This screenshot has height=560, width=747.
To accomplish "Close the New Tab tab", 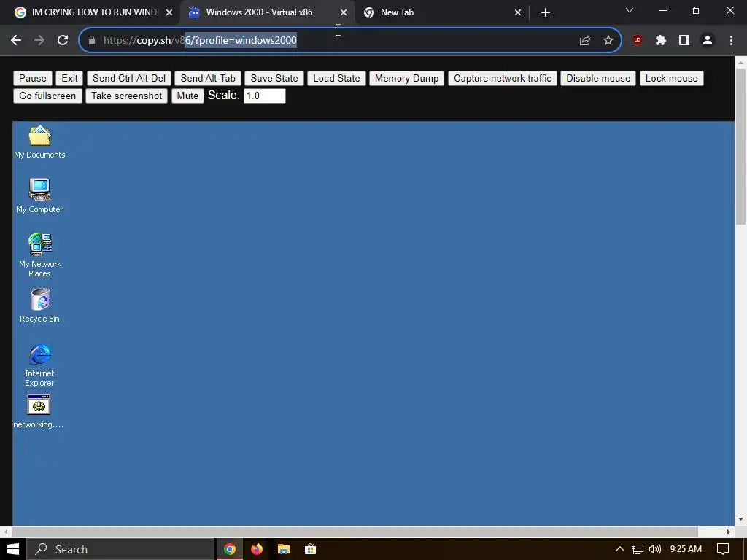I will (518, 12).
